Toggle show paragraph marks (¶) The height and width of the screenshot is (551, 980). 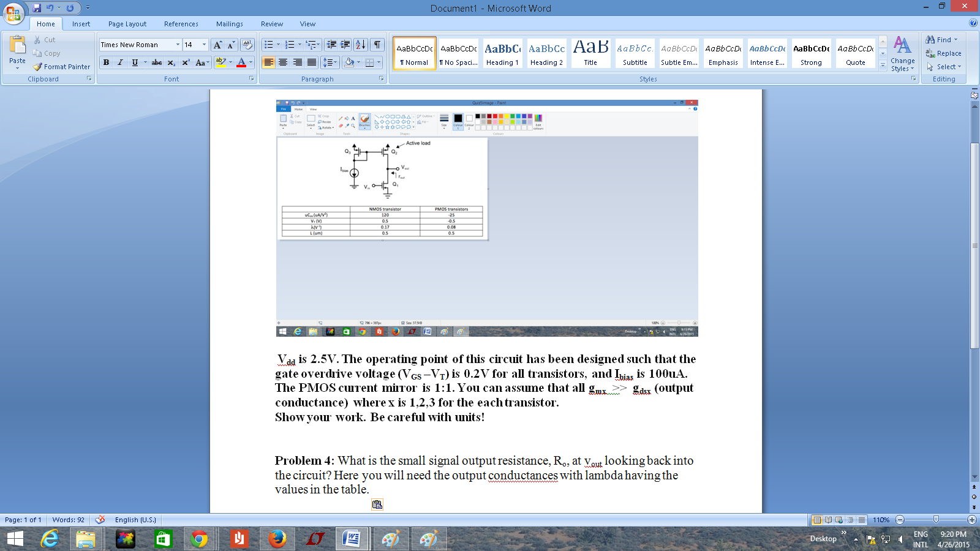click(x=377, y=45)
